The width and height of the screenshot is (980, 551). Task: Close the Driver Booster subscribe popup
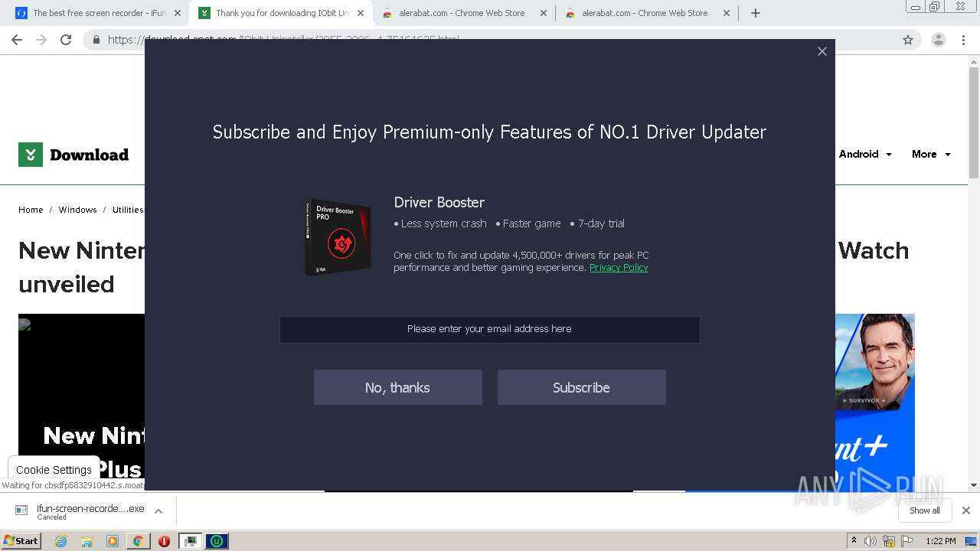click(822, 51)
